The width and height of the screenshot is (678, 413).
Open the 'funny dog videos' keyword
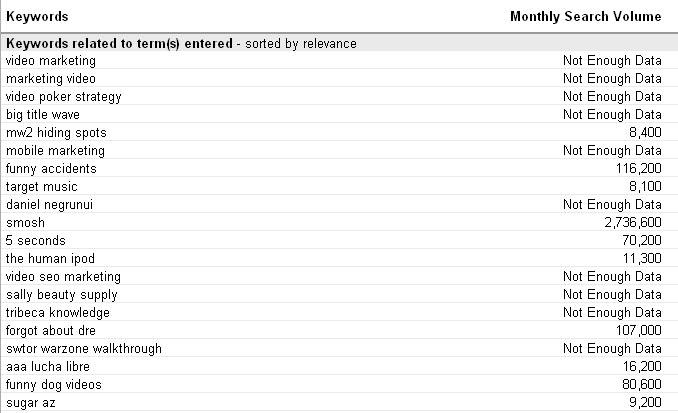[53, 384]
